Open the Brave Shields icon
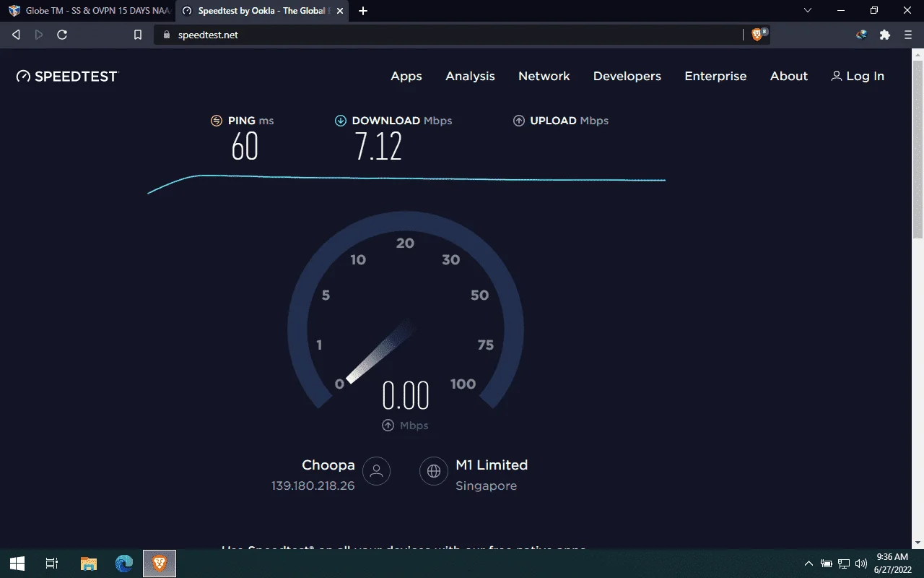The image size is (924, 578). point(758,35)
